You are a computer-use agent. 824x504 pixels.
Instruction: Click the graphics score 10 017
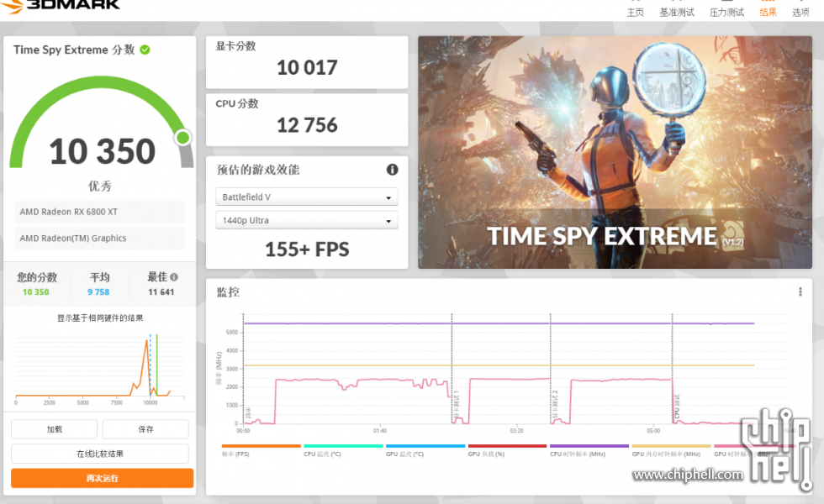[307, 67]
